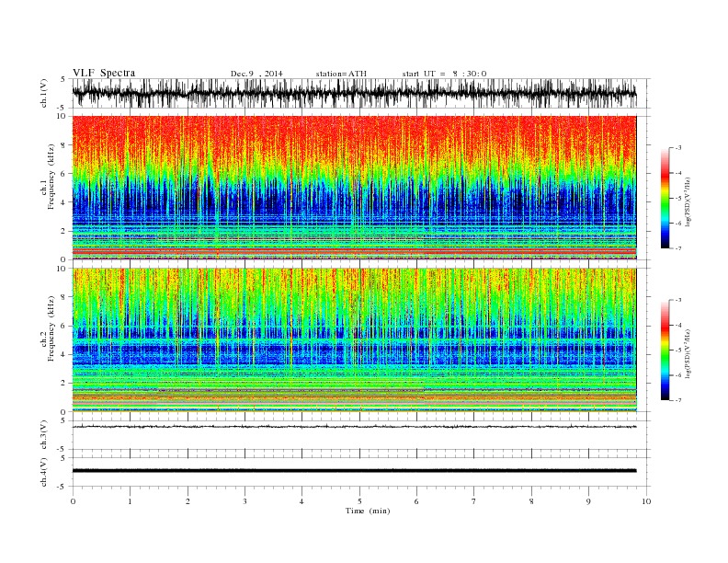
Task: Click the "9" tick on the time axis
Action: [588, 501]
